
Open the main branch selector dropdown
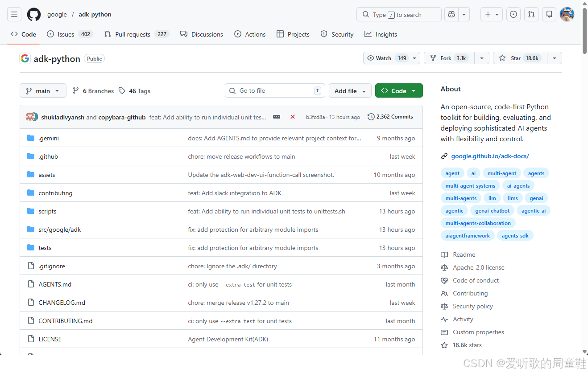[x=43, y=90]
